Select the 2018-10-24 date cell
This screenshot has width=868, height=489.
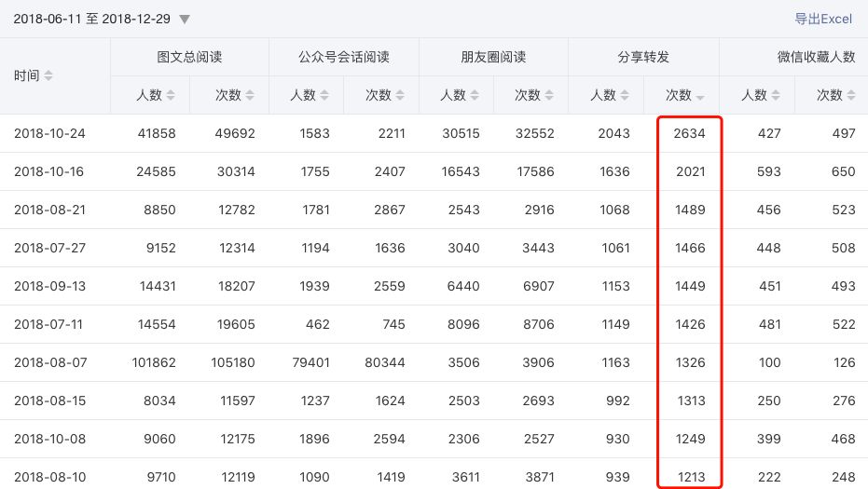pyautogui.click(x=49, y=133)
